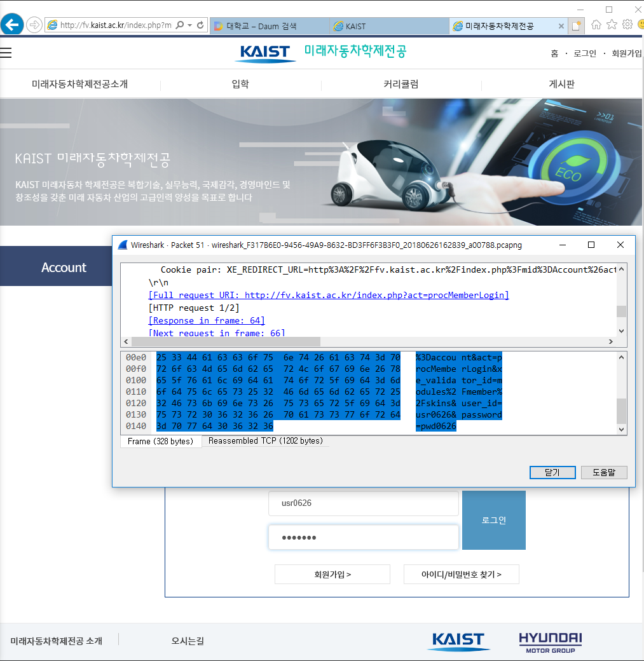Click the Wireshark shark fin title icon
Viewport: 644px width, 661px height.
click(123, 245)
